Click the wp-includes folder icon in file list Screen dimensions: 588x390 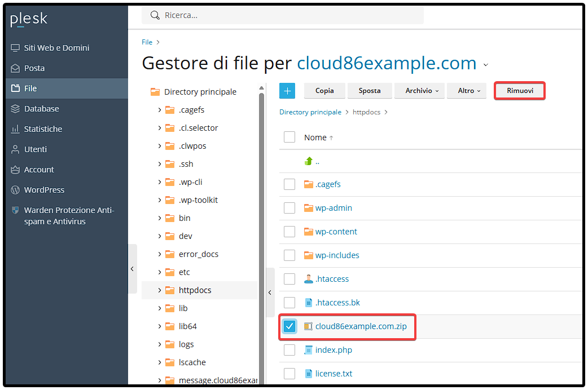pyautogui.click(x=309, y=255)
